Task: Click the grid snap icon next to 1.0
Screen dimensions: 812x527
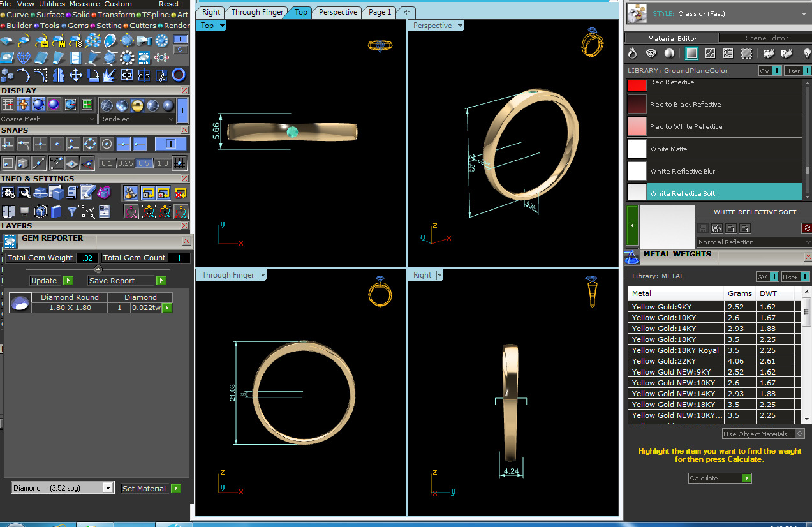Action: tap(180, 163)
